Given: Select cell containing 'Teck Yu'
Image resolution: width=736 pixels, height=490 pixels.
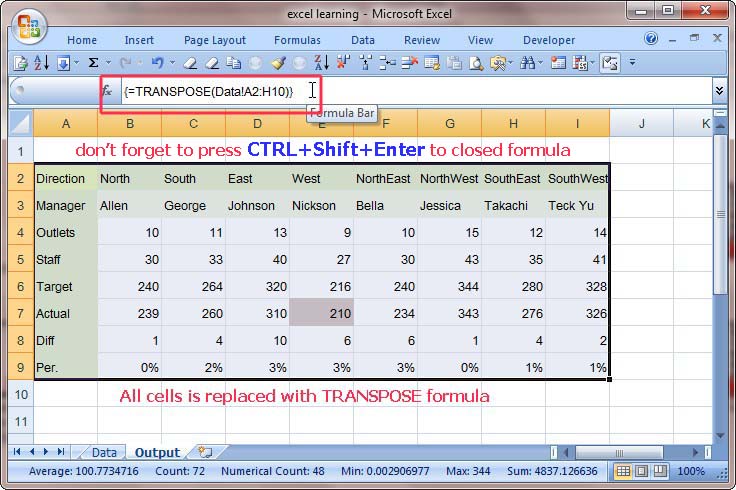Looking at the screenshot, I should (577, 205).
